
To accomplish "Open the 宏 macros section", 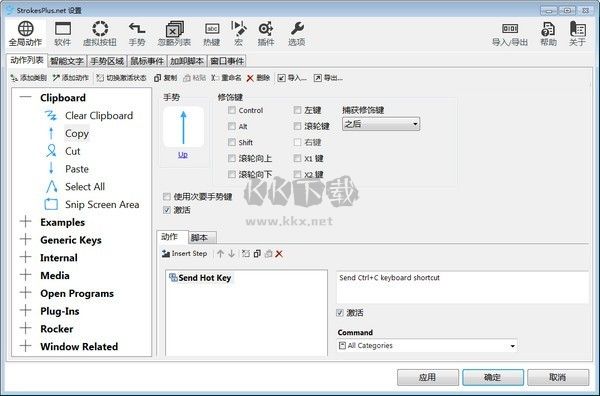I will (238, 34).
